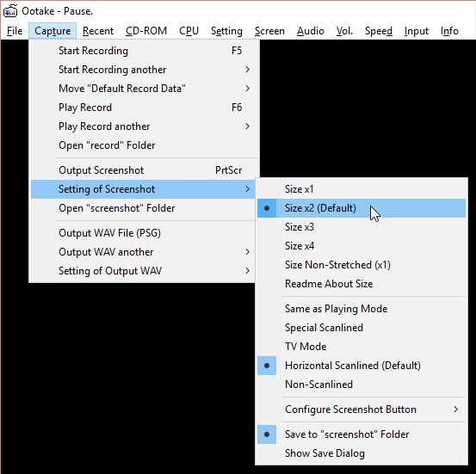Open Readme About Size
Image resolution: width=476 pixels, height=474 pixels.
coord(362,283)
